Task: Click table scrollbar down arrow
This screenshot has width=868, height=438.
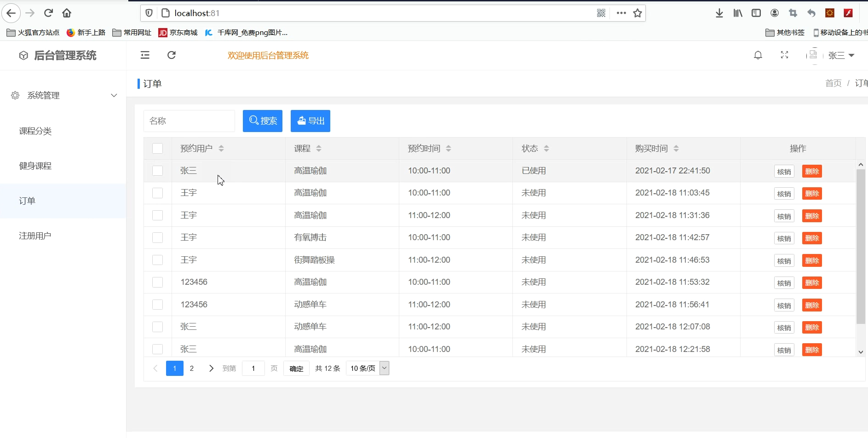Action: point(861,352)
